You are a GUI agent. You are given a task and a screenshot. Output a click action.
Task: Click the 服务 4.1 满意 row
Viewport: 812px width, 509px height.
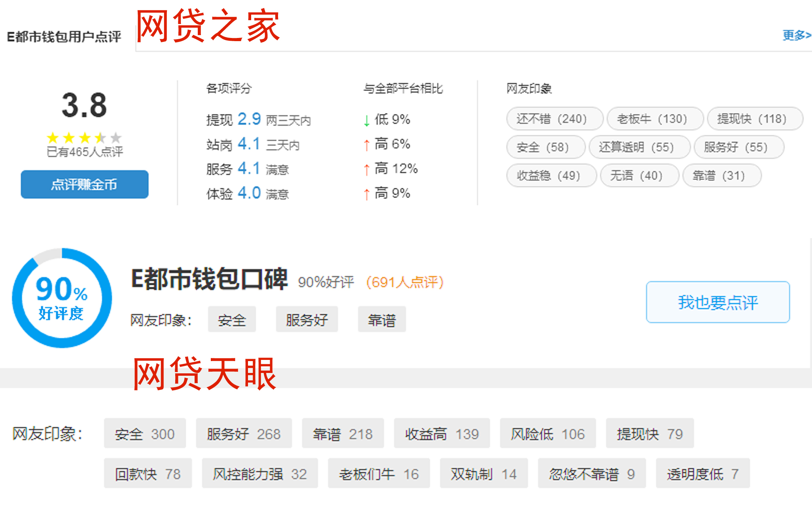248,169
